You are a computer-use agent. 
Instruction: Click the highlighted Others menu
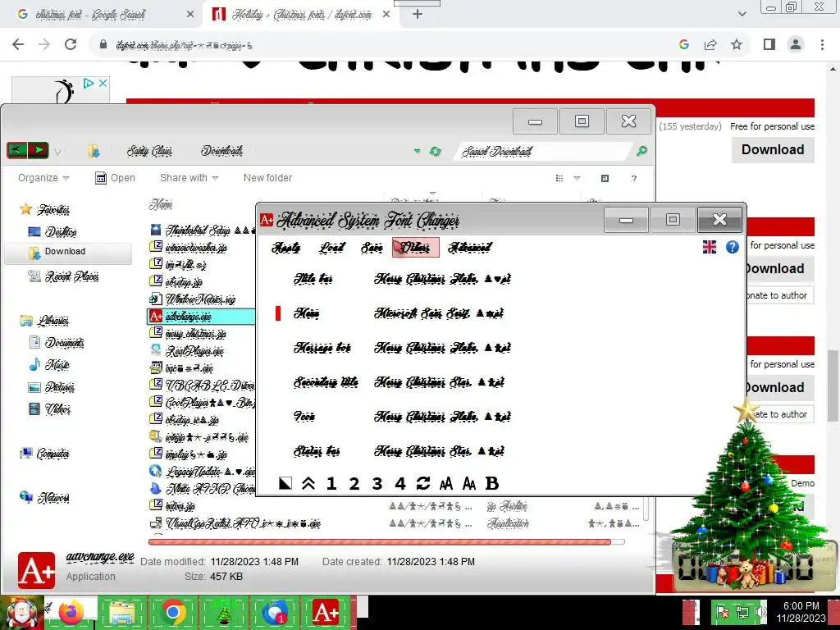tap(415, 248)
